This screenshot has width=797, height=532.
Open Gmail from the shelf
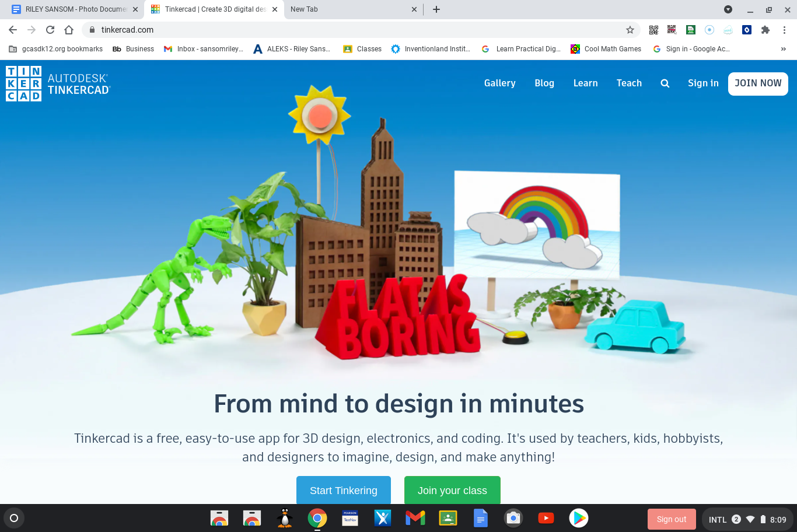[x=415, y=518]
